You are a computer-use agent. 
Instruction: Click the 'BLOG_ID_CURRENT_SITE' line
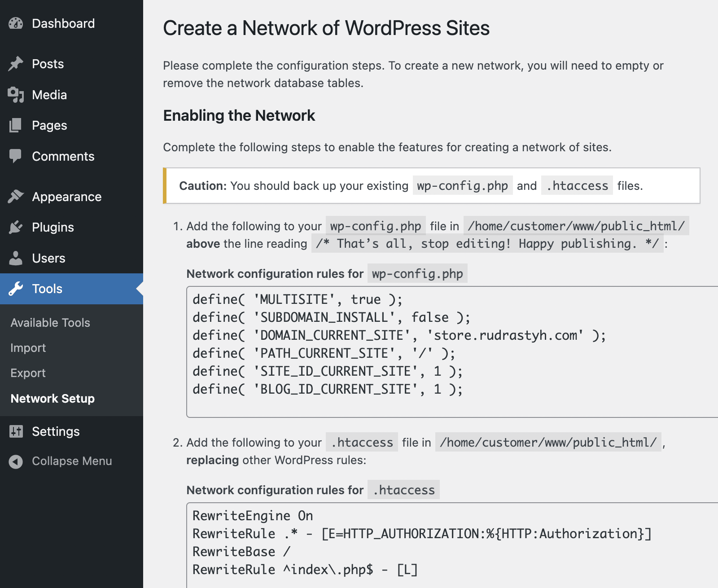[x=328, y=389]
